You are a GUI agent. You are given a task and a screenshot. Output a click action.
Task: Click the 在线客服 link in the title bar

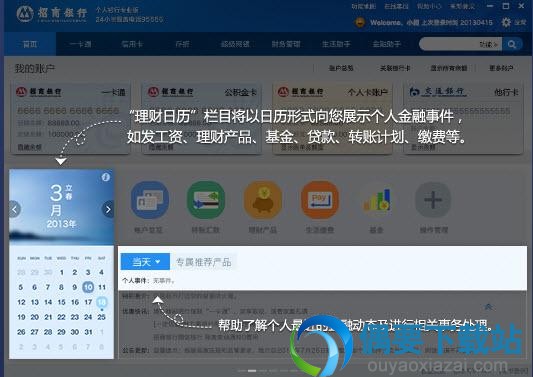[x=396, y=6]
